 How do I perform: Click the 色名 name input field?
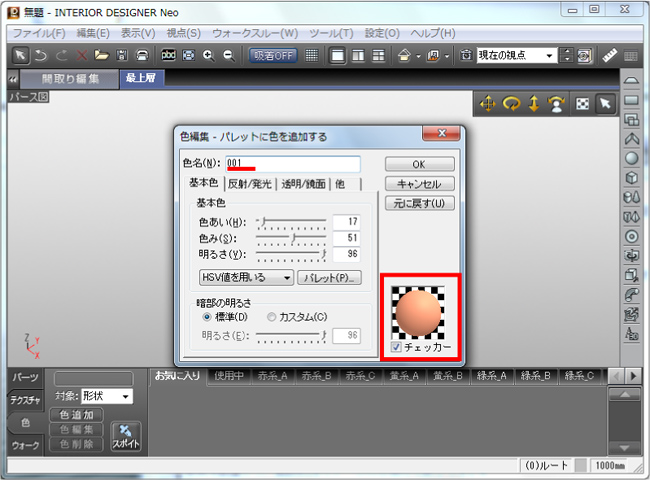292,163
